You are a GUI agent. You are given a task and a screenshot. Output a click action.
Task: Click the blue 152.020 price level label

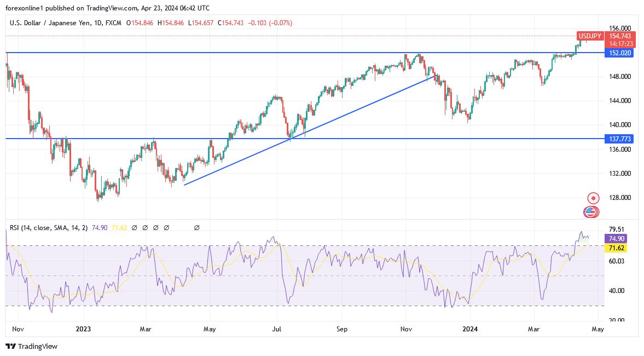(x=619, y=53)
